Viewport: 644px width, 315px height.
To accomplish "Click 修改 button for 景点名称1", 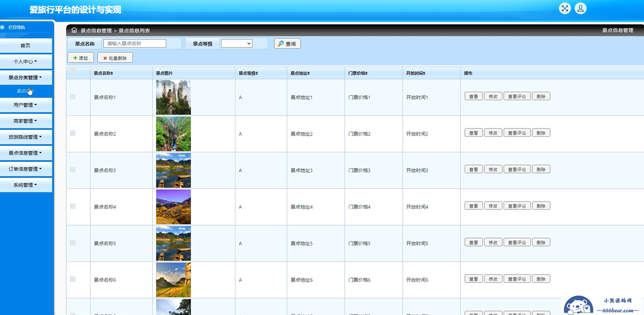I will pyautogui.click(x=493, y=96).
